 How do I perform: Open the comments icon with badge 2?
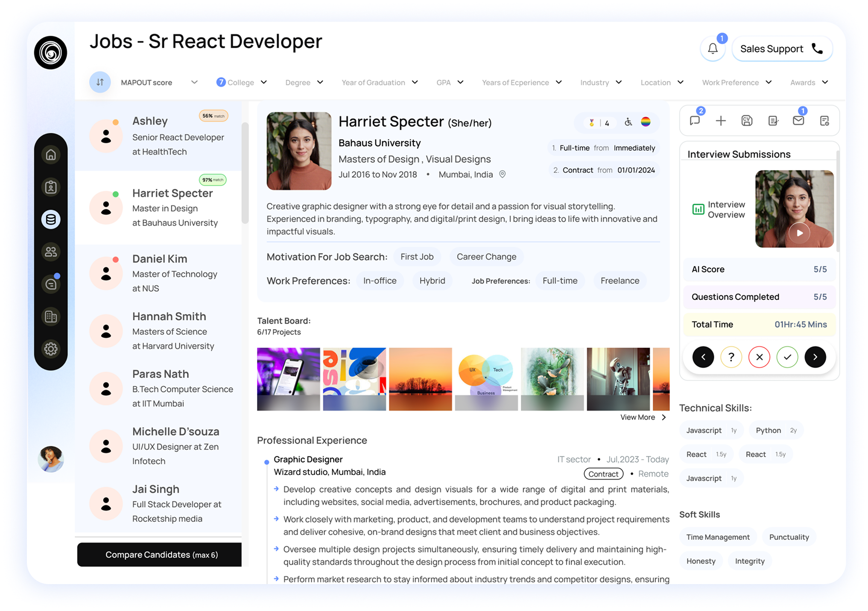point(695,121)
